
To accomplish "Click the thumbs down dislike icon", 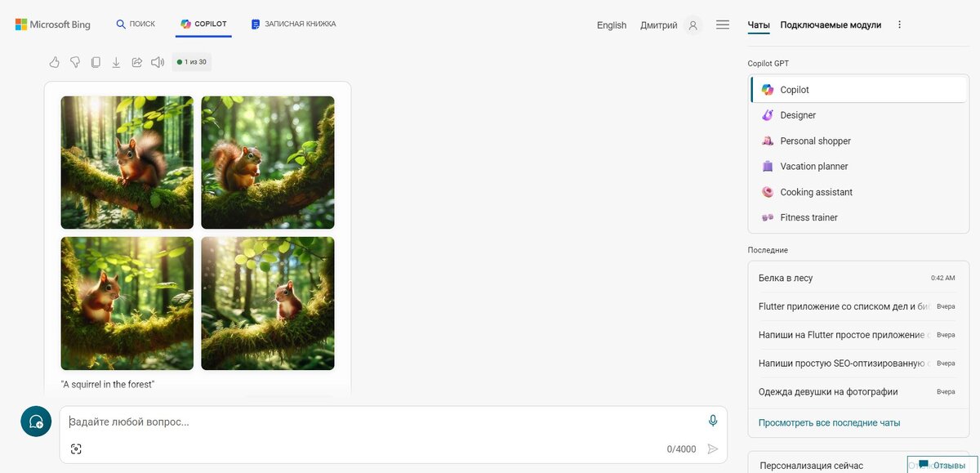I will 75,62.
